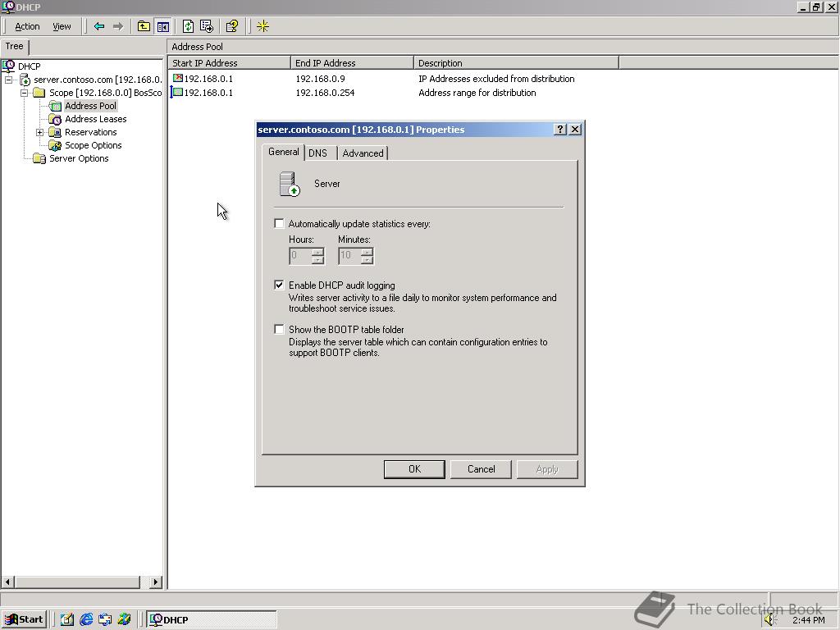Click the yellow star New icon in the toolbar

pyautogui.click(x=262, y=26)
